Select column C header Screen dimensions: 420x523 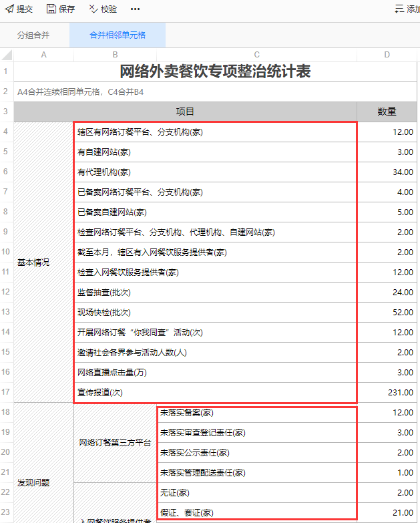coord(257,55)
